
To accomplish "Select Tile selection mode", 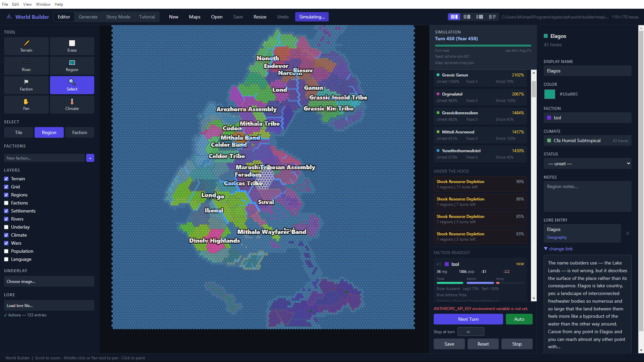I will point(19,132).
